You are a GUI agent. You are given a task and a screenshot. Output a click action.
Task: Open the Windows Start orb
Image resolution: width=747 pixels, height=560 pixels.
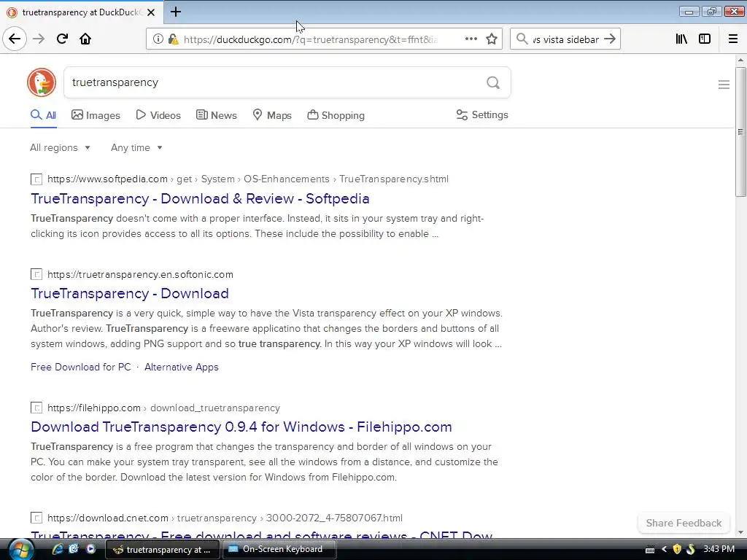tap(21, 550)
